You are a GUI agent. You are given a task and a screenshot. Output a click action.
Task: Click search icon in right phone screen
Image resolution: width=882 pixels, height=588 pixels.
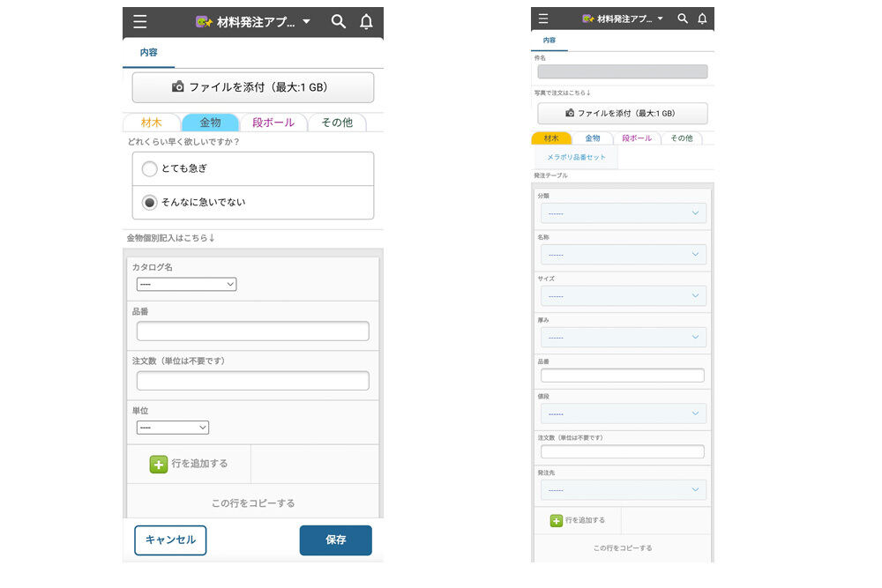tap(683, 19)
